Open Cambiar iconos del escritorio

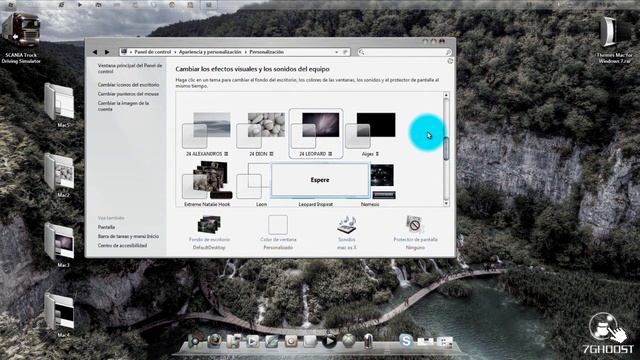(x=128, y=84)
